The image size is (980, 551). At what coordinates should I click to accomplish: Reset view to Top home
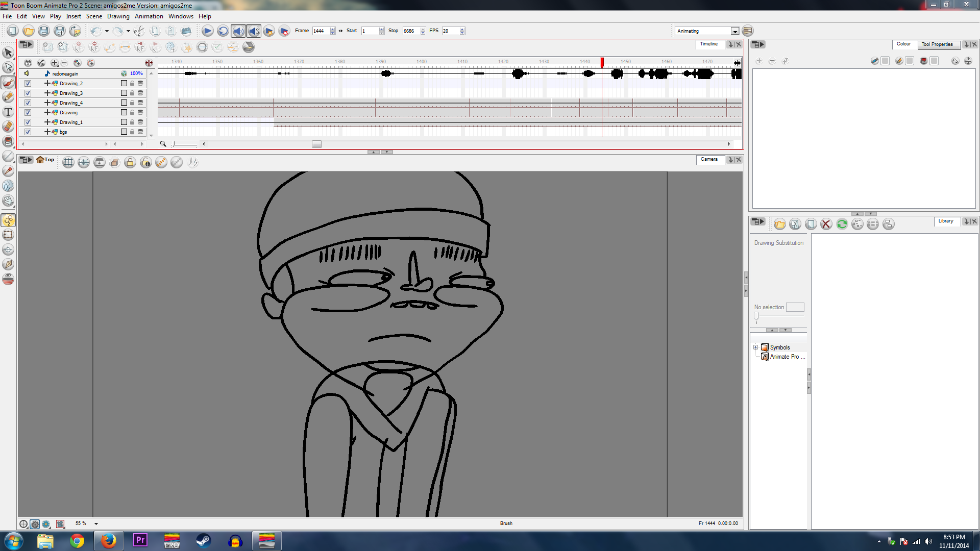point(45,160)
